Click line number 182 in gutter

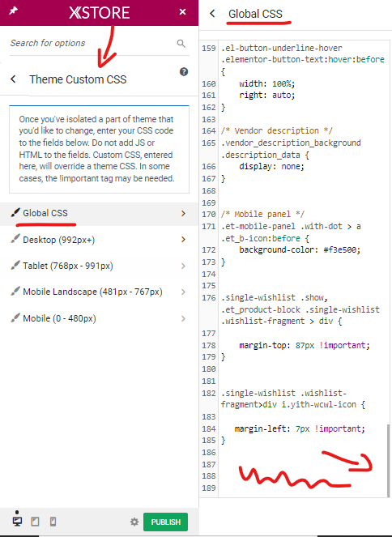coord(209,393)
